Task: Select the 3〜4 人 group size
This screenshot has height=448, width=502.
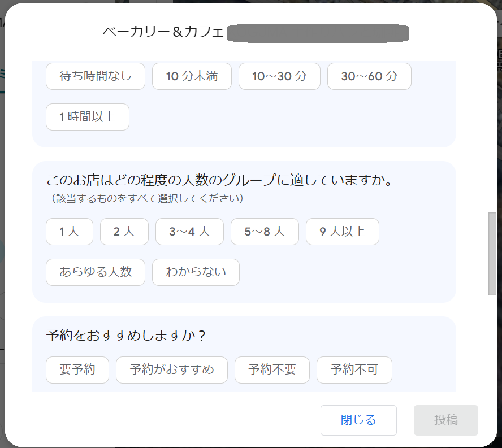Action: click(x=189, y=232)
